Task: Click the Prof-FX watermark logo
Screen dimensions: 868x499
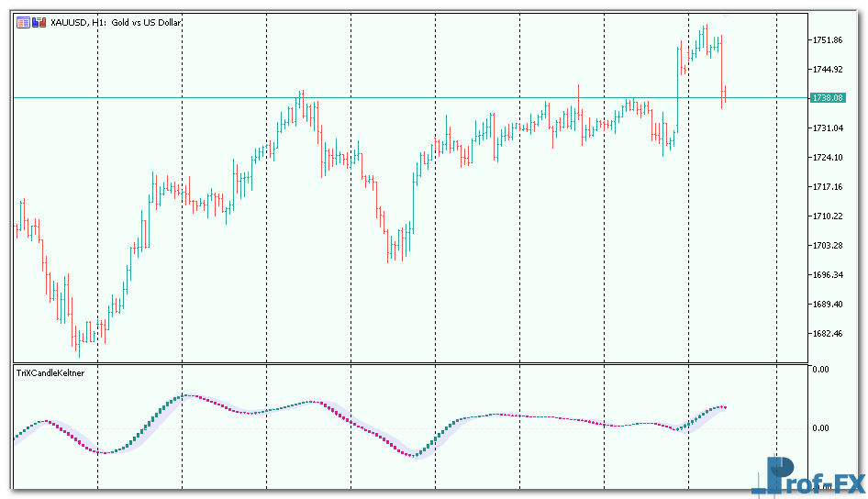Action: click(806, 477)
